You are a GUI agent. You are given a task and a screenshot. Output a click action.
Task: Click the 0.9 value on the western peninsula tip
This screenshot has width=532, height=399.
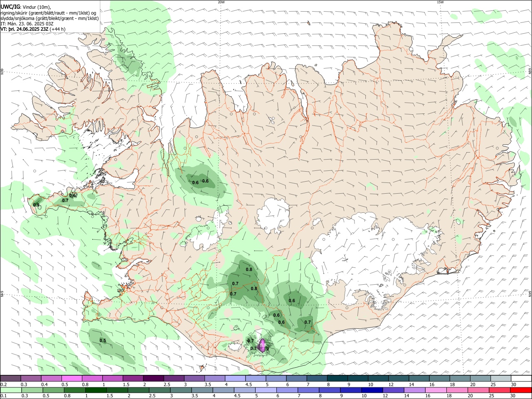(36, 205)
